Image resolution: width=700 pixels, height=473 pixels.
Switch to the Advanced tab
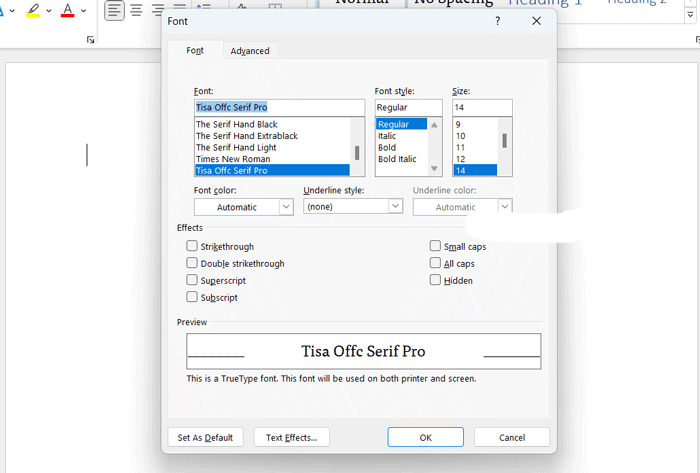pos(249,51)
